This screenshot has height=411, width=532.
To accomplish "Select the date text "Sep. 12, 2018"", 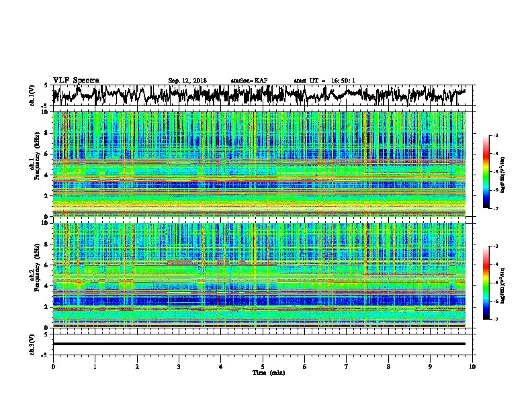I will click(187, 81).
